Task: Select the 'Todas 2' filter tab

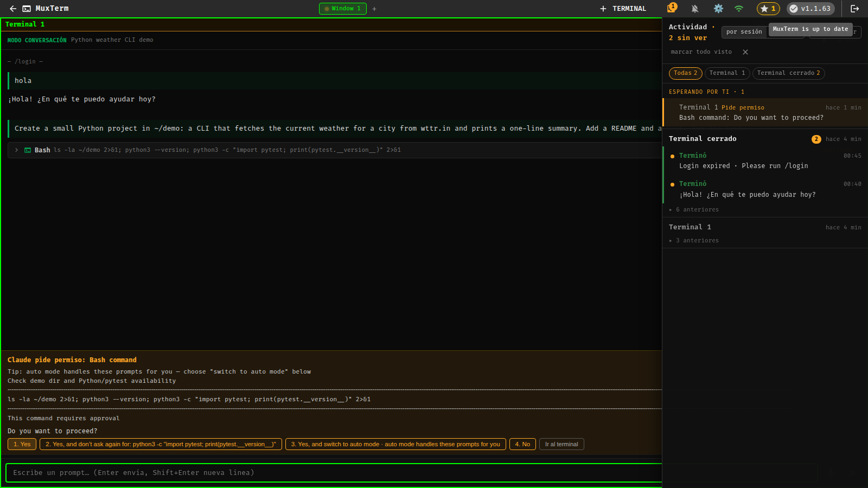Action: coord(685,73)
